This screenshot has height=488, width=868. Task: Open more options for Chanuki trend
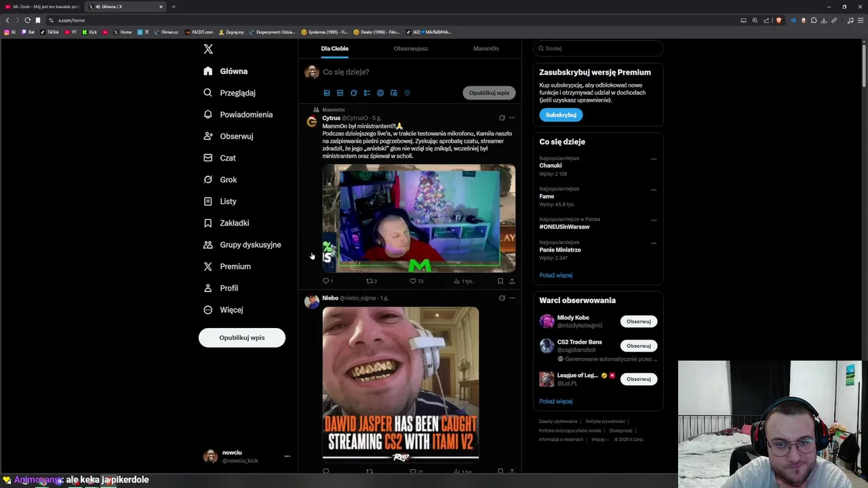654,159
